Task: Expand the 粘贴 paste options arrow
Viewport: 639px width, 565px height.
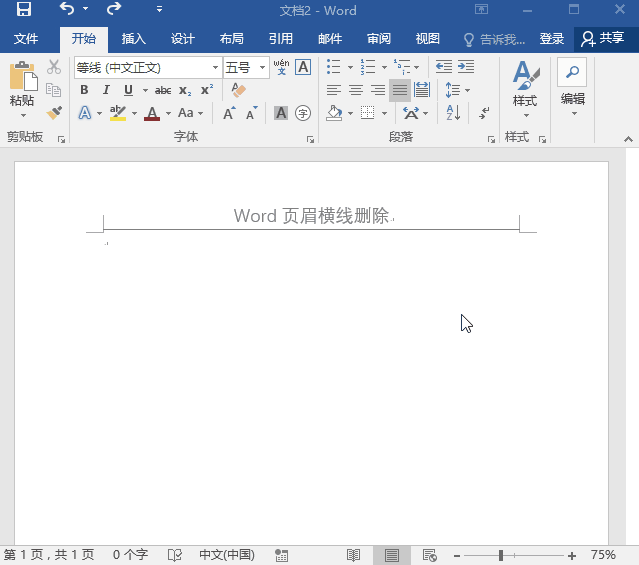Action: (x=23, y=115)
